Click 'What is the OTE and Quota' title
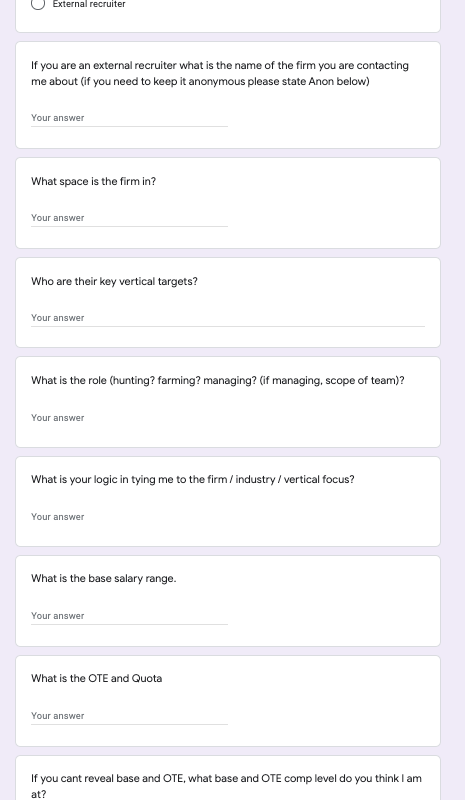This screenshot has height=800, width=465. 96,679
